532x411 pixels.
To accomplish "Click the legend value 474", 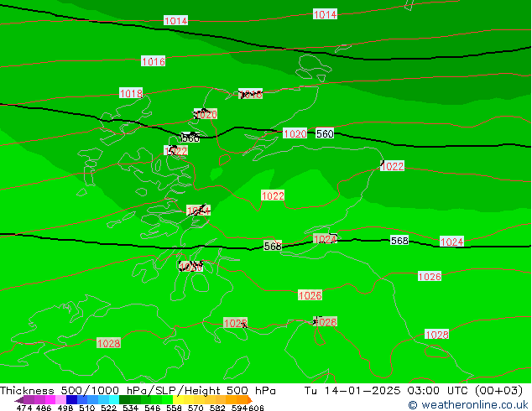I will pyautogui.click(x=23, y=408).
